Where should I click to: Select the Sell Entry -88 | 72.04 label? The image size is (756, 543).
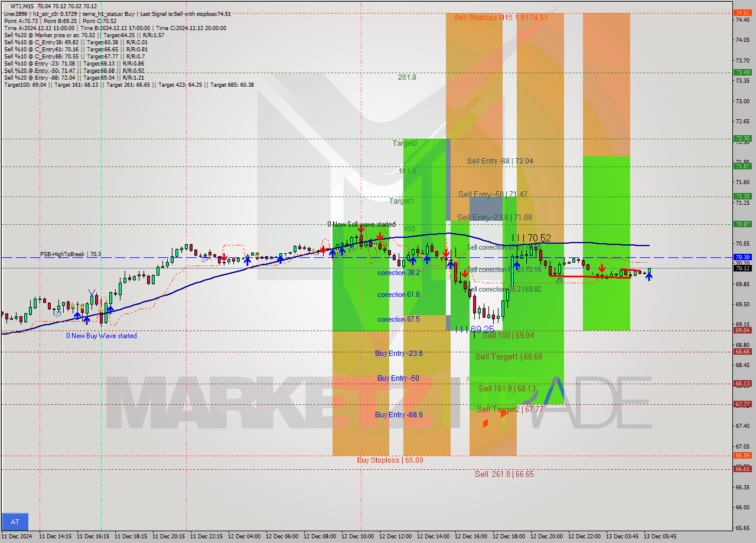point(500,161)
